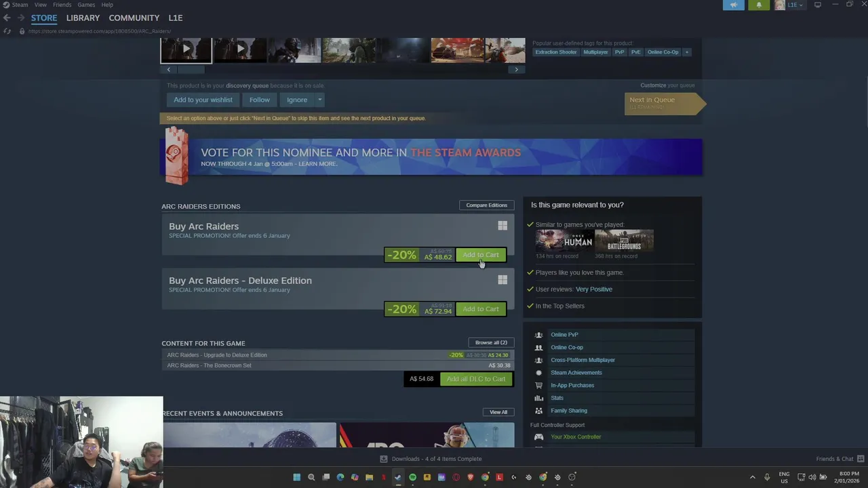Reload the store page with refresh icon

point(7,31)
